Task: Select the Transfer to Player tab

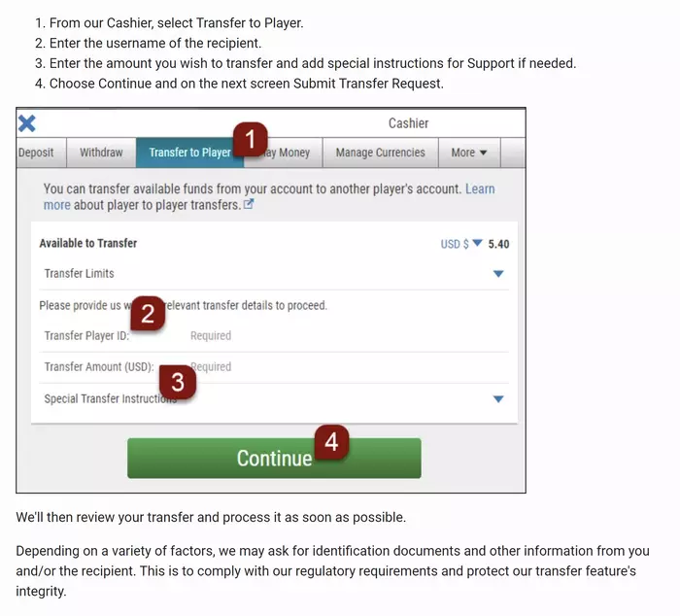Action: click(190, 153)
